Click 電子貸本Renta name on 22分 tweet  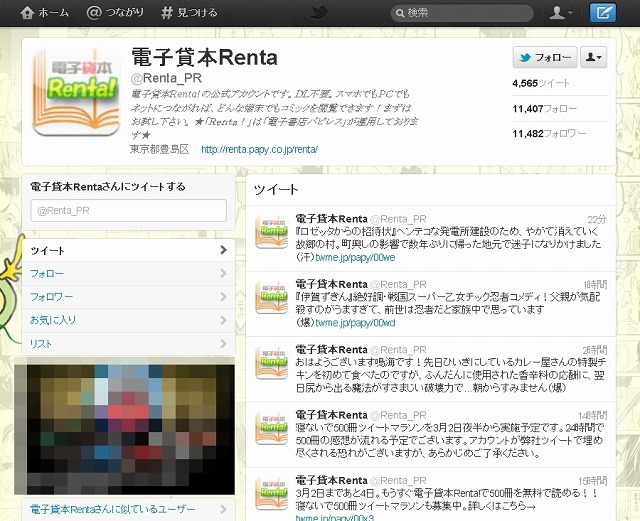click(x=331, y=219)
